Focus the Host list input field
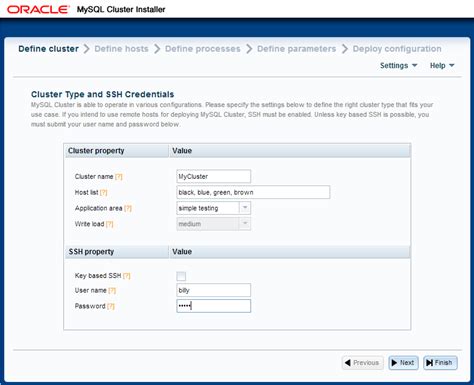474x385 pixels. pos(253,192)
